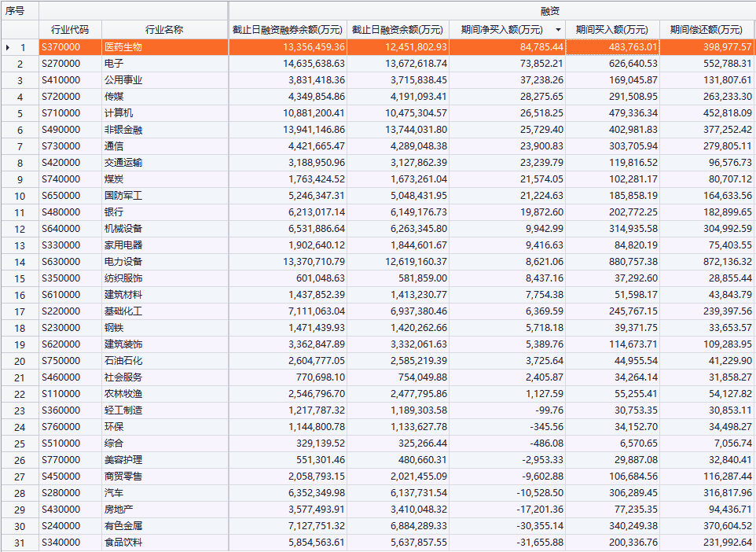Select the 食品饮料 row name cell
Screen dimensions: 756x552
[x=164, y=543]
